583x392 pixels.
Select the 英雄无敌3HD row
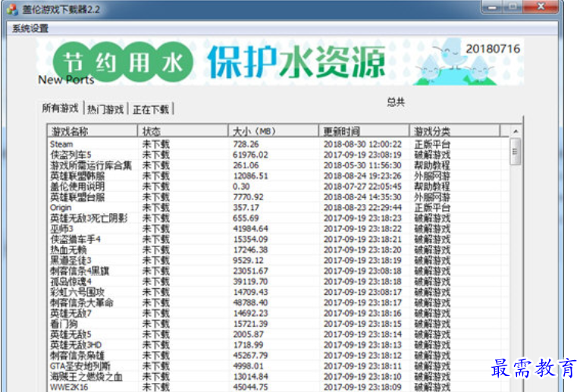point(278,345)
